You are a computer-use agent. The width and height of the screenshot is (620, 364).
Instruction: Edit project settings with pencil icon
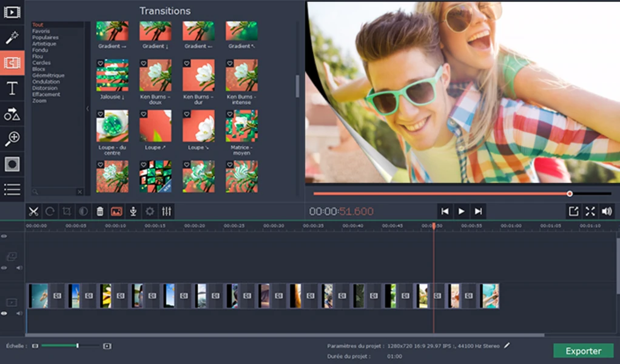pyautogui.click(x=507, y=346)
